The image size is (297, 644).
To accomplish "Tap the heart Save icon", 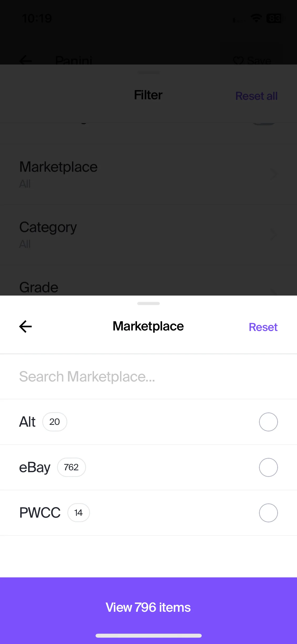I will (x=238, y=61).
